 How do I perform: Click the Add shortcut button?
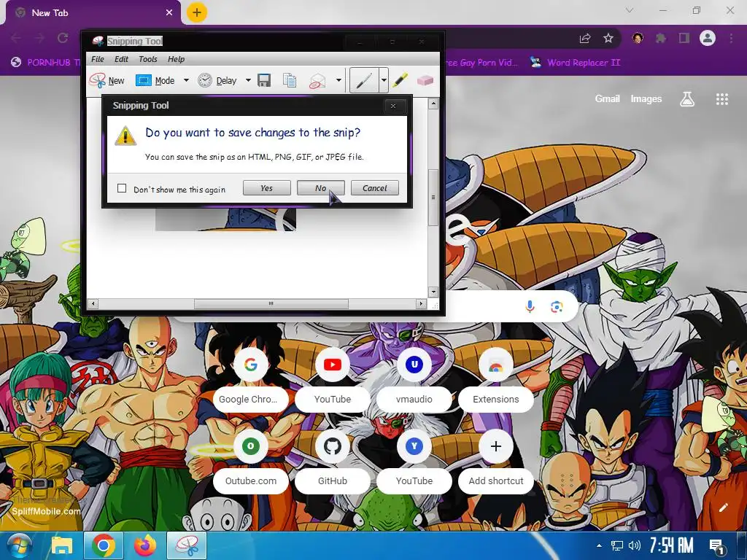496,461
